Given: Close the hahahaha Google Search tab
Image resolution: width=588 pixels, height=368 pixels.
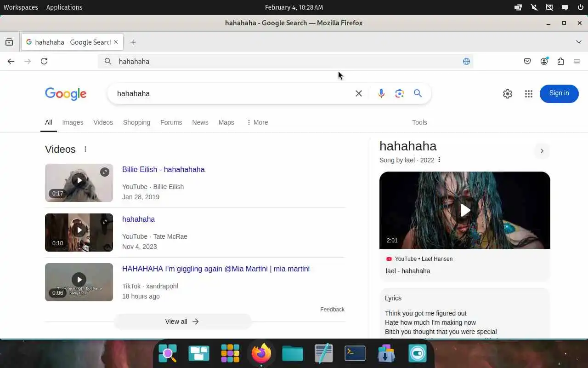Looking at the screenshot, I should (x=116, y=42).
